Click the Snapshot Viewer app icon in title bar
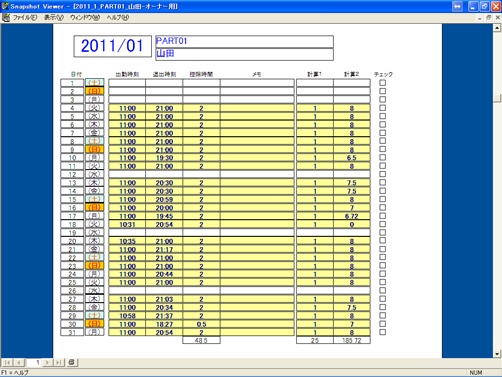 (x=5, y=6)
